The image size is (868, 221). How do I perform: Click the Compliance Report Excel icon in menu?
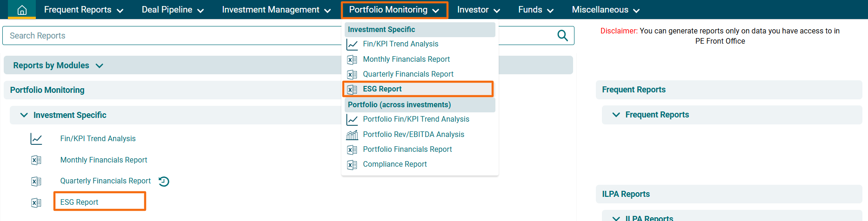[x=352, y=165]
